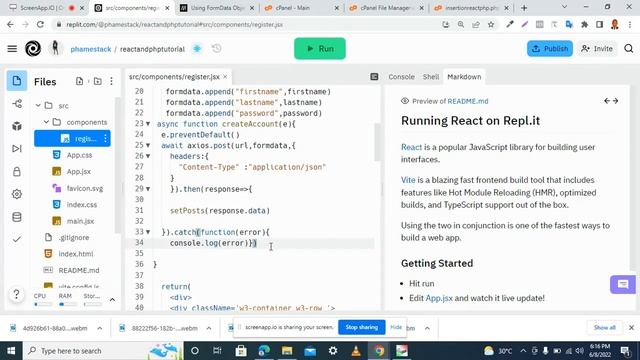Collapse the components folder
The width and height of the screenshot is (640, 360).
click(46, 122)
